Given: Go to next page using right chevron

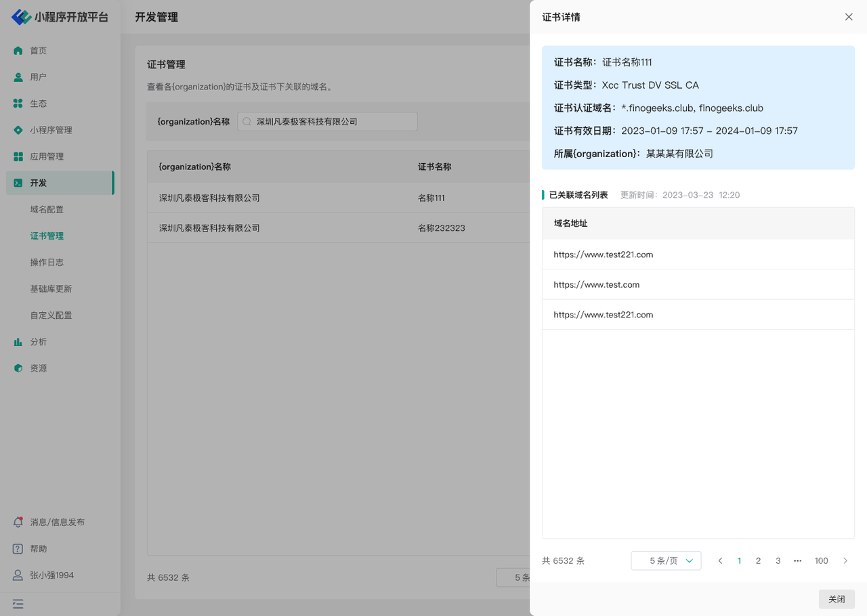Looking at the screenshot, I should [845, 560].
